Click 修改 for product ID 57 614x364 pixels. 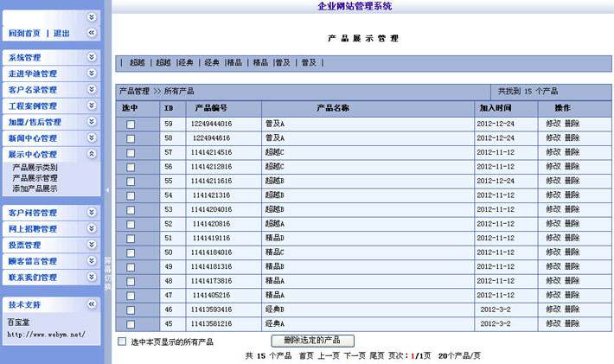(553, 152)
